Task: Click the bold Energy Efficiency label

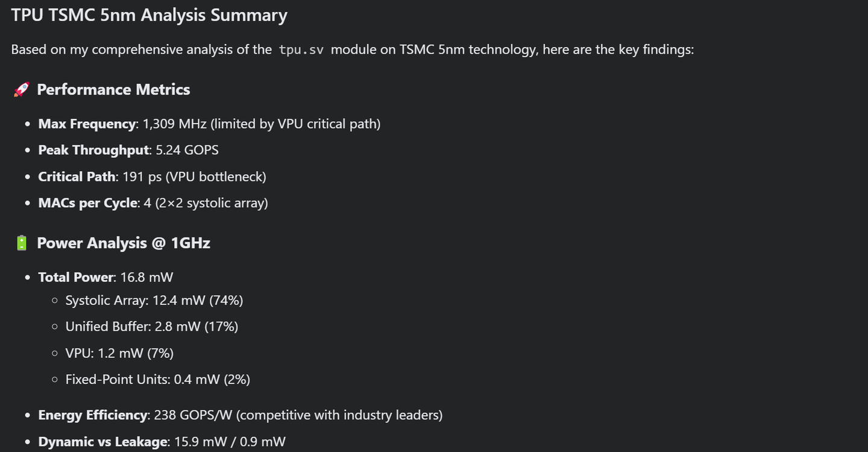Action: (x=92, y=415)
